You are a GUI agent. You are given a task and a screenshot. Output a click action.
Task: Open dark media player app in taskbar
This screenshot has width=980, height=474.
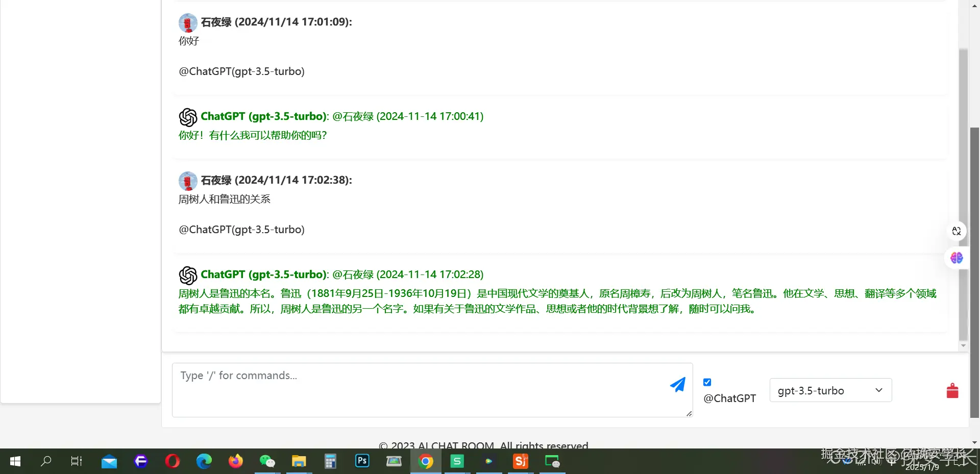point(489,462)
